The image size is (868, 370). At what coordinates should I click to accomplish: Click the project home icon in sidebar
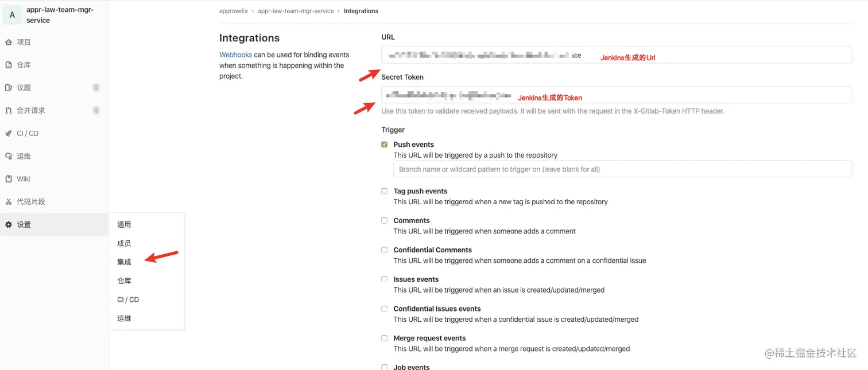[x=9, y=42]
